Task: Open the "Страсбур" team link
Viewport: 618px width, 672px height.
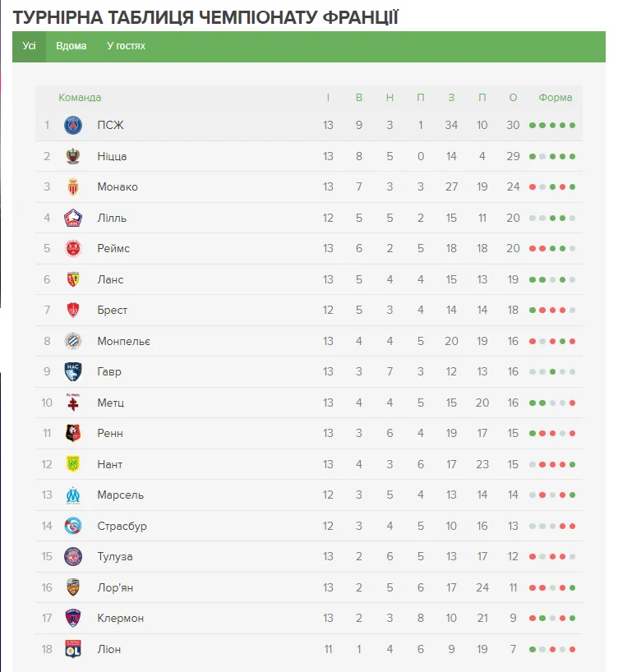Action: 122,526
